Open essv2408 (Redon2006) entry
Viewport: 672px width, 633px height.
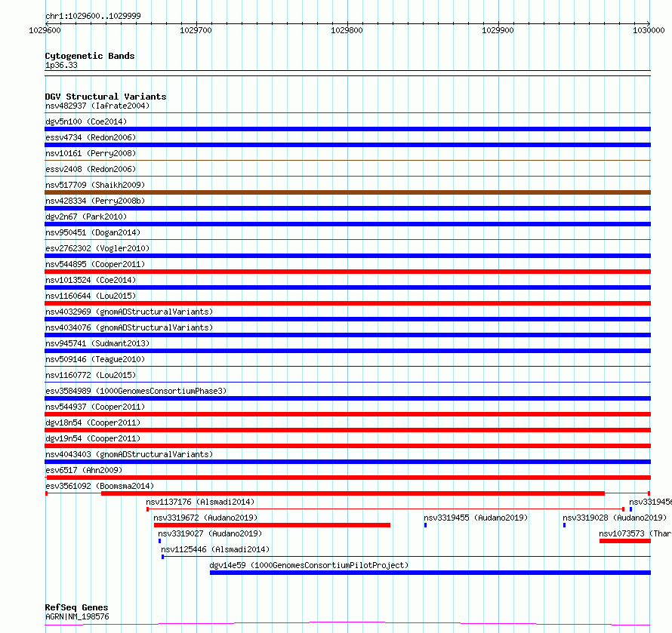click(x=91, y=169)
